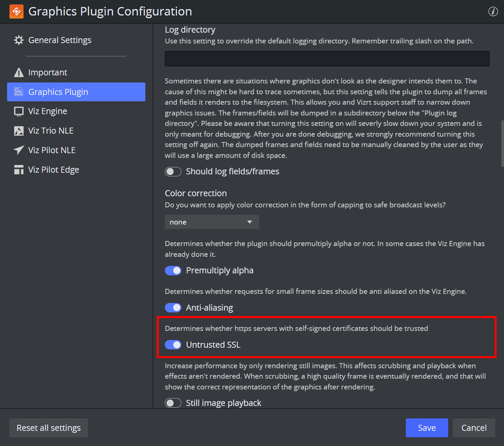Click the Viz Pilot NLE paper-plane icon
504x446 pixels.
point(19,150)
